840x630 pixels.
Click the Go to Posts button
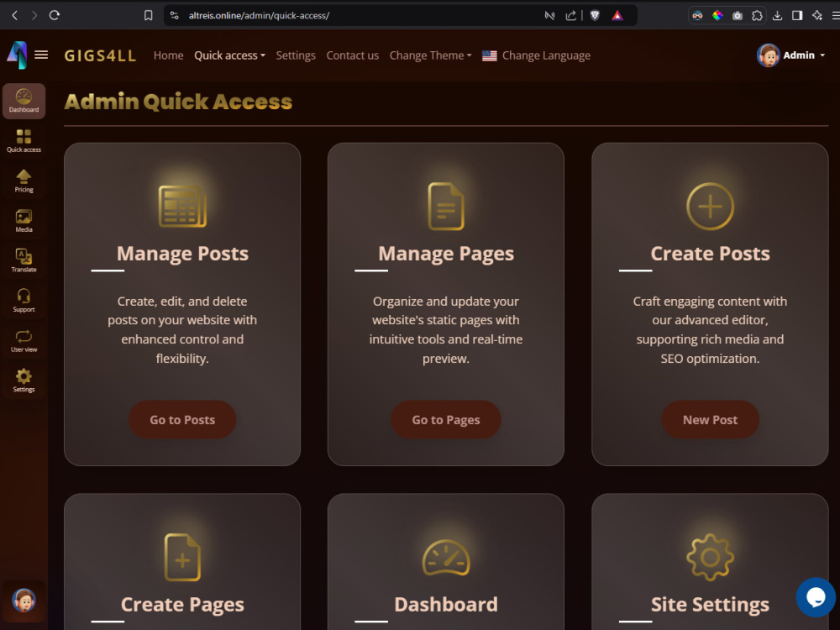(182, 419)
